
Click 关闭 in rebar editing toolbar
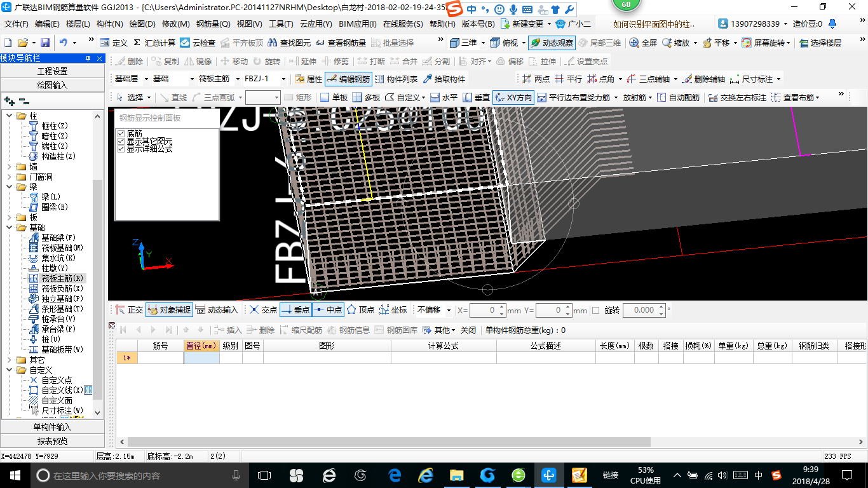coord(468,330)
